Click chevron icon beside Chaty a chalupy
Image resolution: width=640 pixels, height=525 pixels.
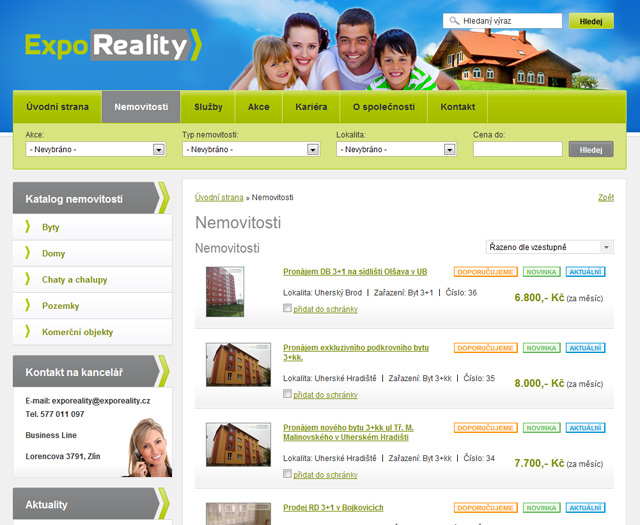(27, 279)
